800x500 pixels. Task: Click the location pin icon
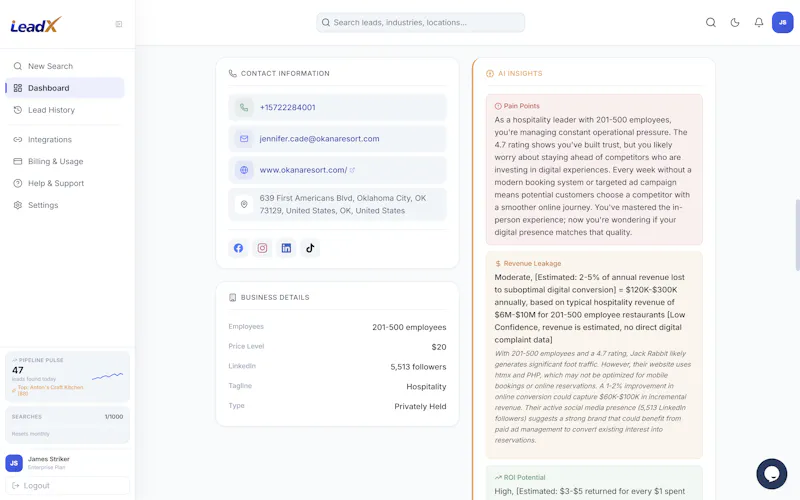244,204
